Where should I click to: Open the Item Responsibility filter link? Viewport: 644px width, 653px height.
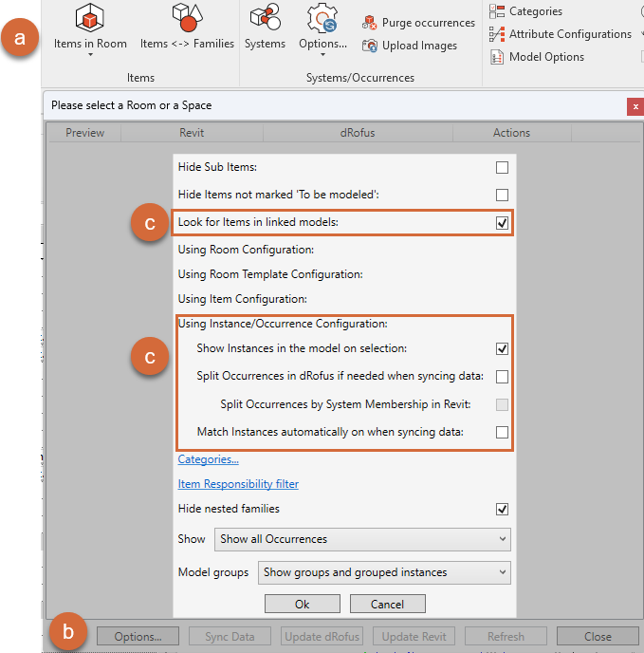(238, 484)
